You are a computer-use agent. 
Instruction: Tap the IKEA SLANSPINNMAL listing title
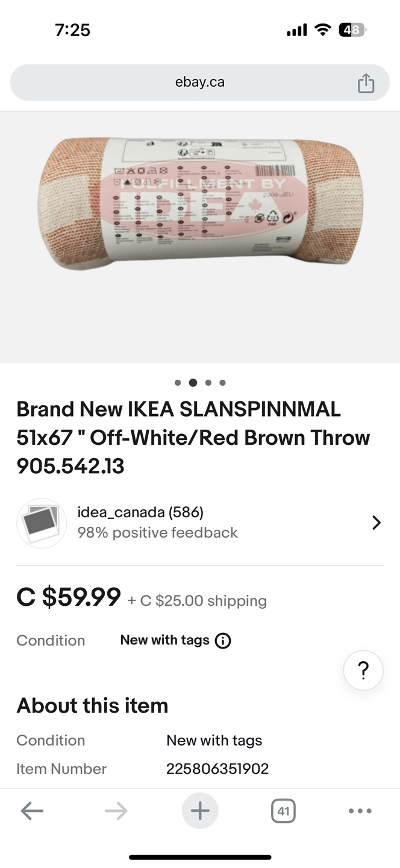click(193, 438)
